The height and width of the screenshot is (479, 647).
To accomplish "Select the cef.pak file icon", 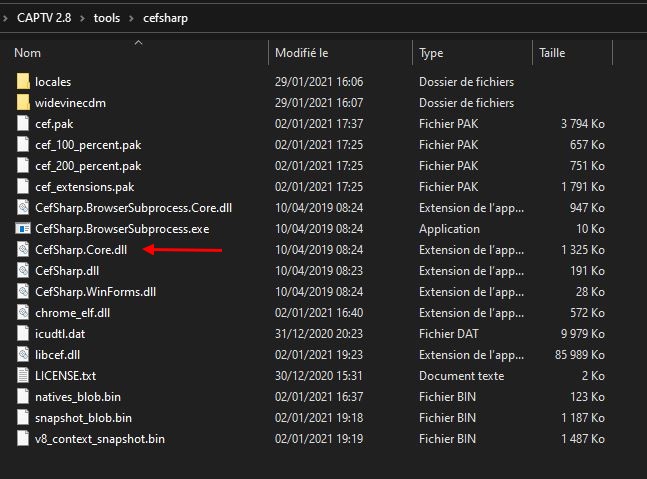I will (x=23, y=124).
